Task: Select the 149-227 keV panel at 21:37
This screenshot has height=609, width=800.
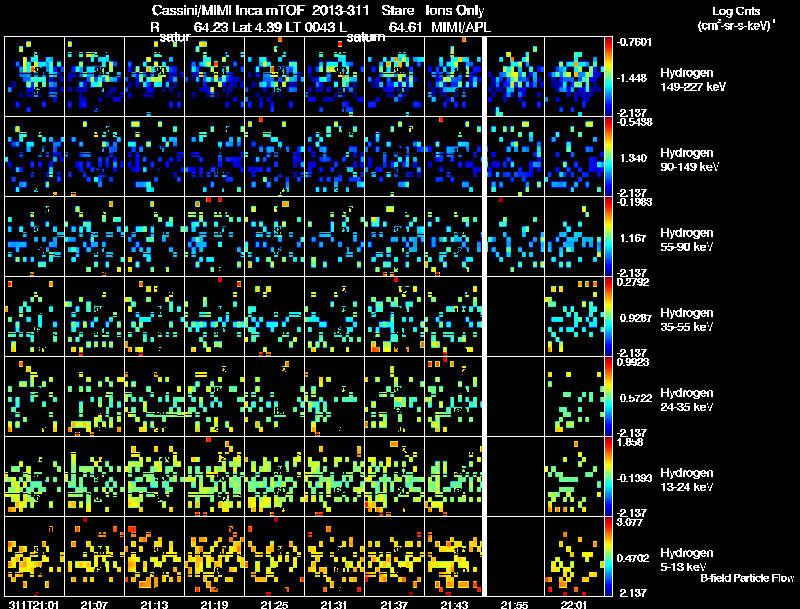Action: click(394, 77)
